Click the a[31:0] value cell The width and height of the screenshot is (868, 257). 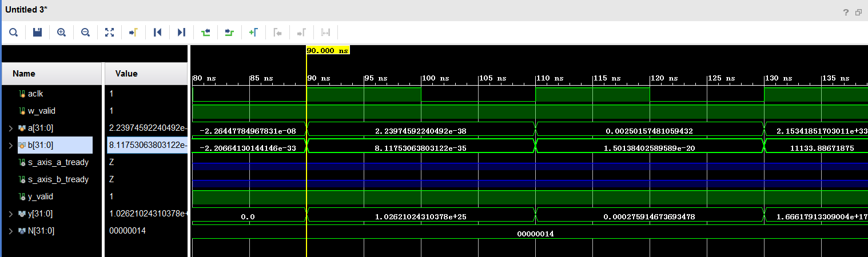146,128
